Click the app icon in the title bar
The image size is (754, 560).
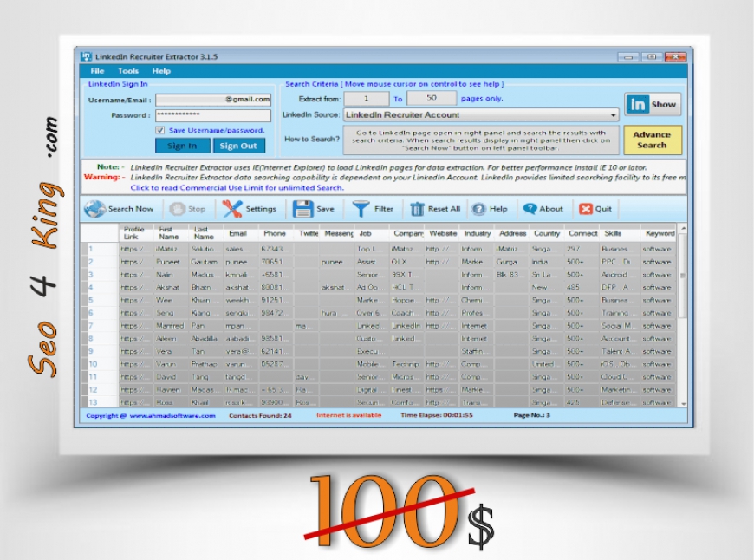click(x=86, y=56)
